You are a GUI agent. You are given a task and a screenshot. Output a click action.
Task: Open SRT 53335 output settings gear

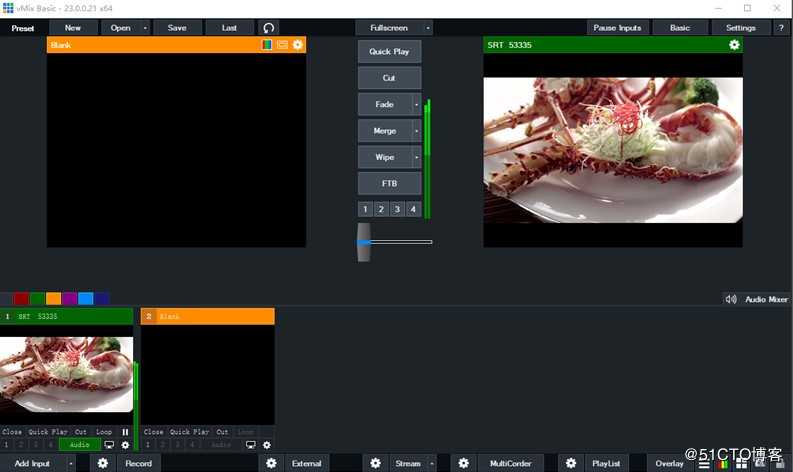pos(734,45)
